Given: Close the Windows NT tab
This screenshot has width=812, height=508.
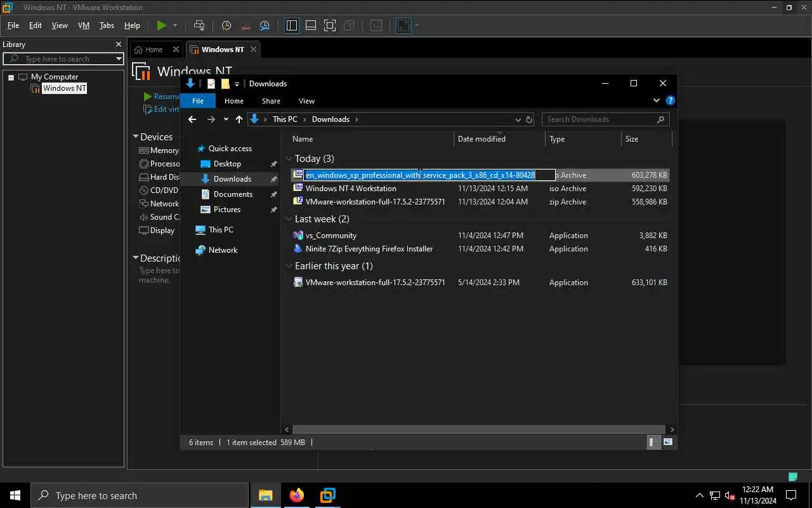Looking at the screenshot, I should click(254, 50).
